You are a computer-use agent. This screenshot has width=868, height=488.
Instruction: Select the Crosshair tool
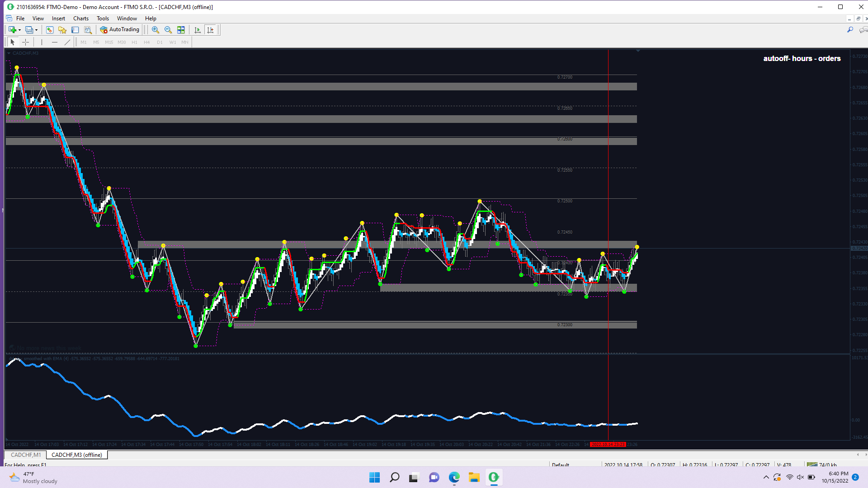(26, 42)
